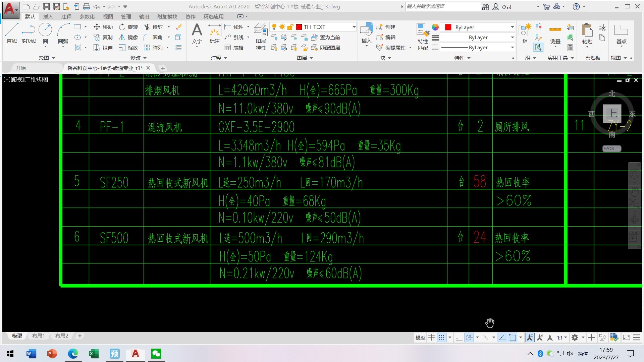Click the Group (组) icon
Image resolution: width=644 pixels, height=362 pixels.
pos(525,34)
